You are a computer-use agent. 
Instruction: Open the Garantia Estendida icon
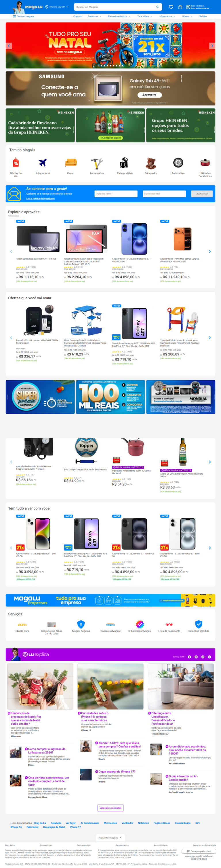coord(199,624)
